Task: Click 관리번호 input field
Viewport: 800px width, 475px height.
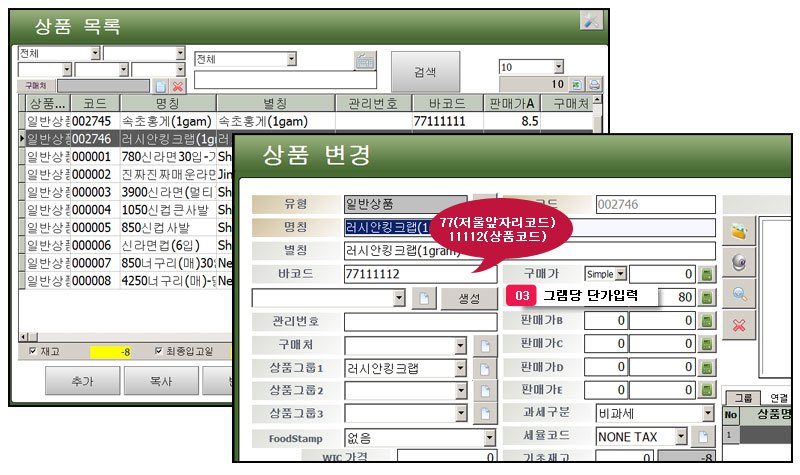Action: tap(420, 321)
